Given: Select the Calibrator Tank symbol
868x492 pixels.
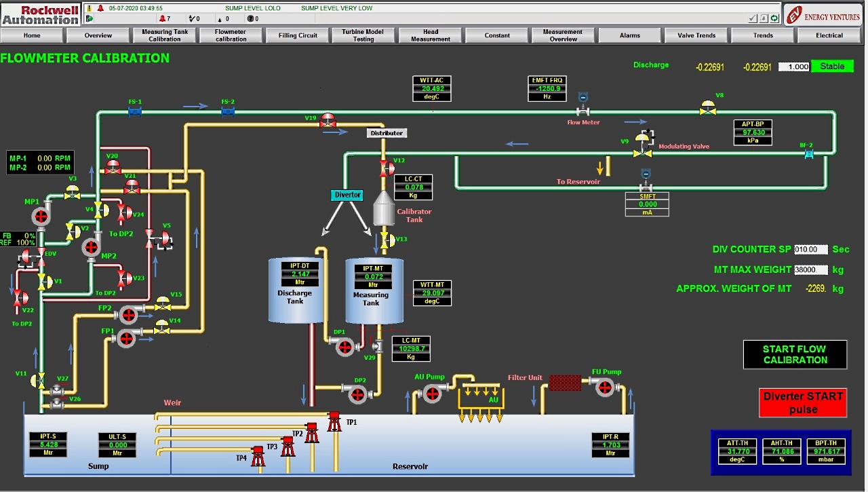Looking at the screenshot, I should pyautogui.click(x=385, y=208).
